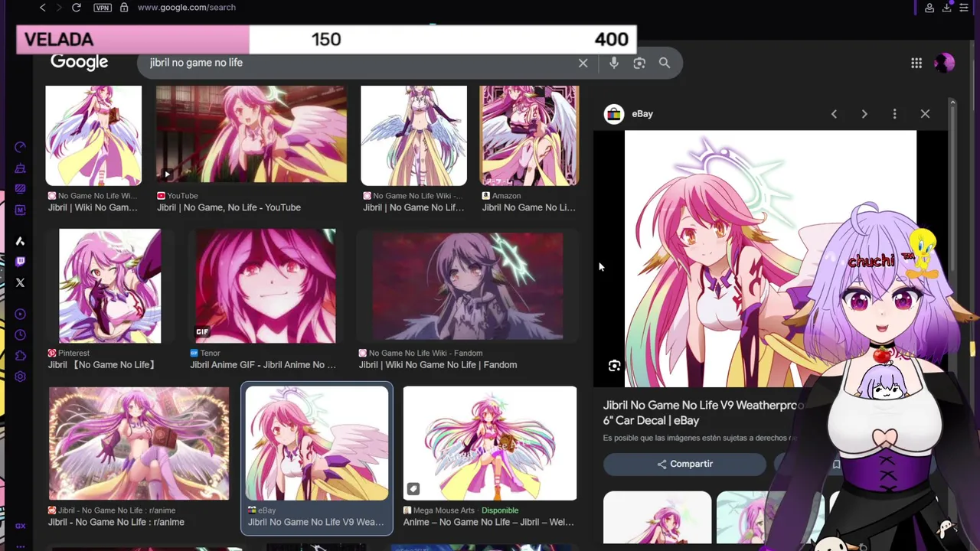Image resolution: width=980 pixels, height=551 pixels.
Task: Open the browser downloads icon
Action: [x=947, y=8]
